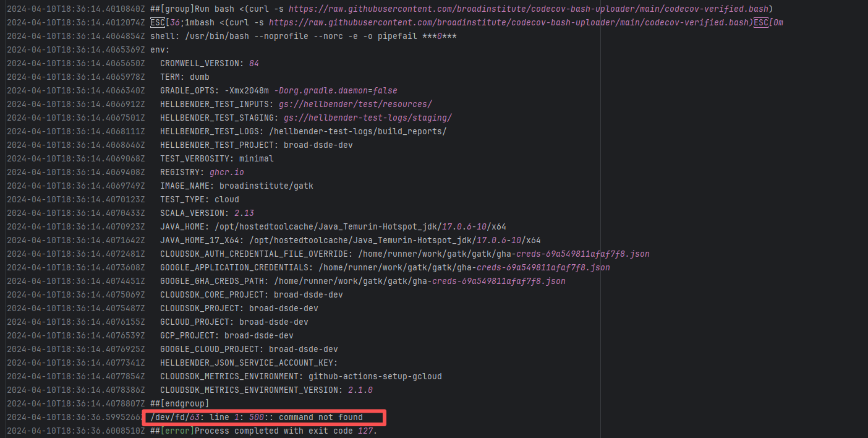Screen dimensions: 868x438
Task: Click the GOOGLE_APPLICATION_CREDENTIALS json file path
Action: point(464,267)
